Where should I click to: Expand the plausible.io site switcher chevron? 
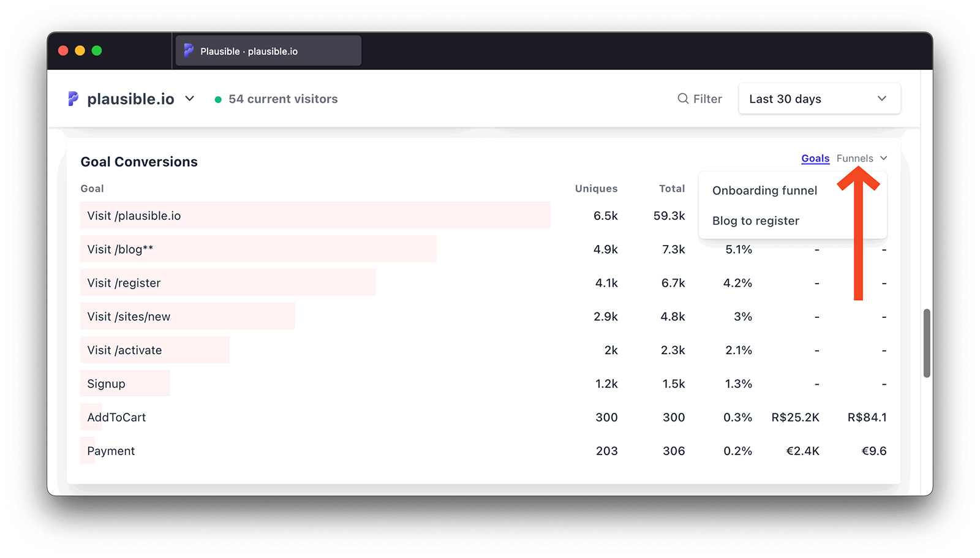pos(190,99)
